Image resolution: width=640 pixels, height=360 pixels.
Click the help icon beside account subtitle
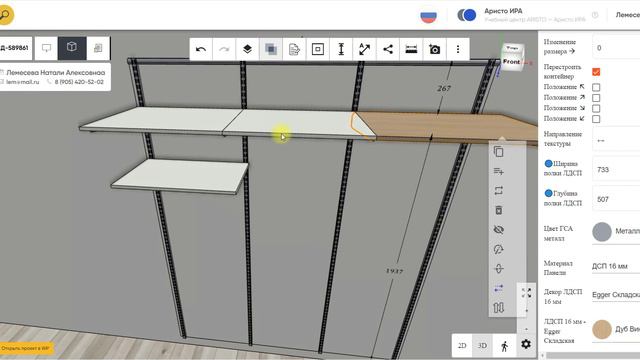pyautogui.click(x=595, y=15)
